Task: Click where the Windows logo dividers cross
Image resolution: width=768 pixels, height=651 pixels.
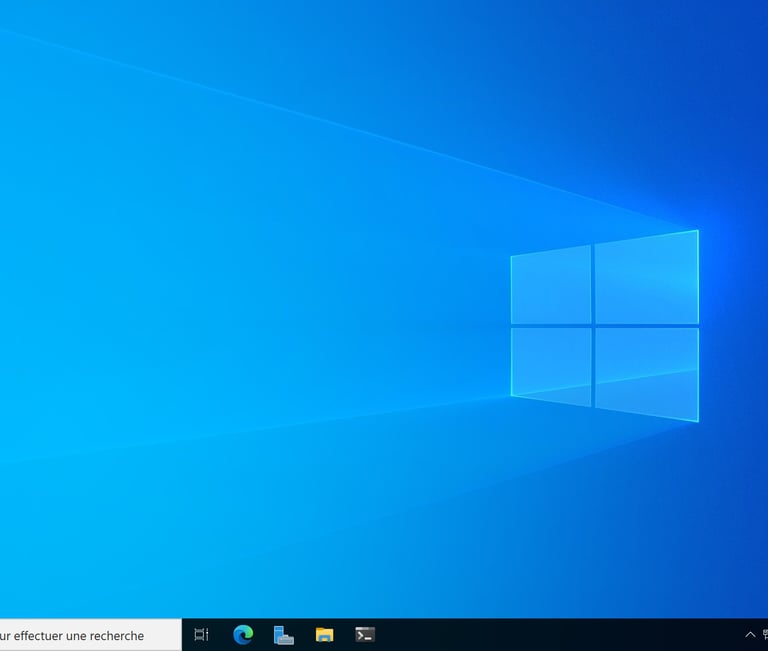Action: pyautogui.click(x=593, y=326)
